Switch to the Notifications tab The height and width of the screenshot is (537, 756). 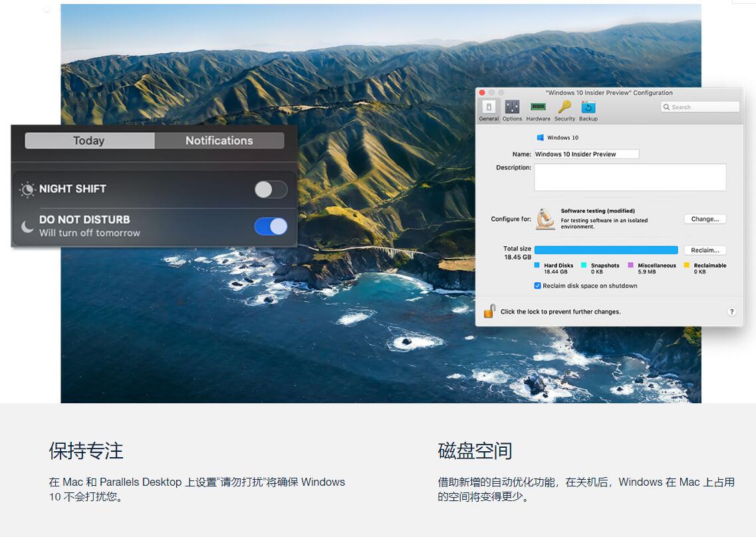click(x=219, y=140)
